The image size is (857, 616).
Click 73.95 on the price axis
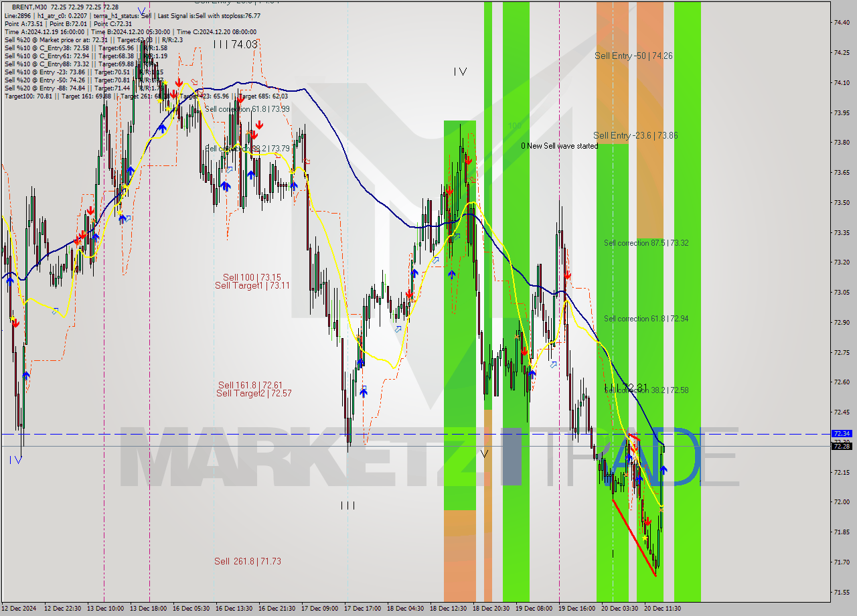842,112
